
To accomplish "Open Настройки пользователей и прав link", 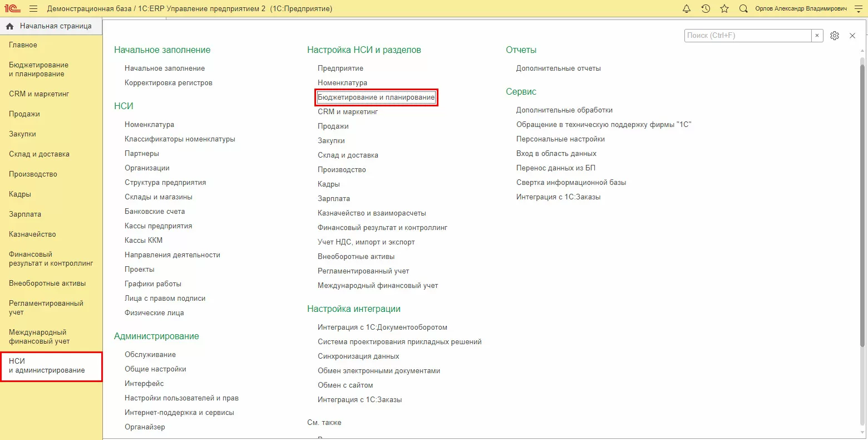I will click(x=181, y=398).
